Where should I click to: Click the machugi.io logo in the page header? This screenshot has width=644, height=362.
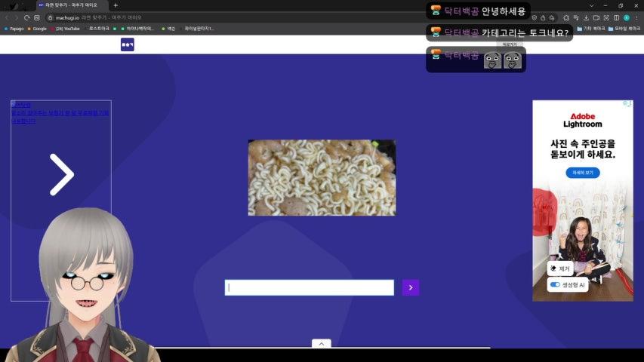tap(128, 44)
